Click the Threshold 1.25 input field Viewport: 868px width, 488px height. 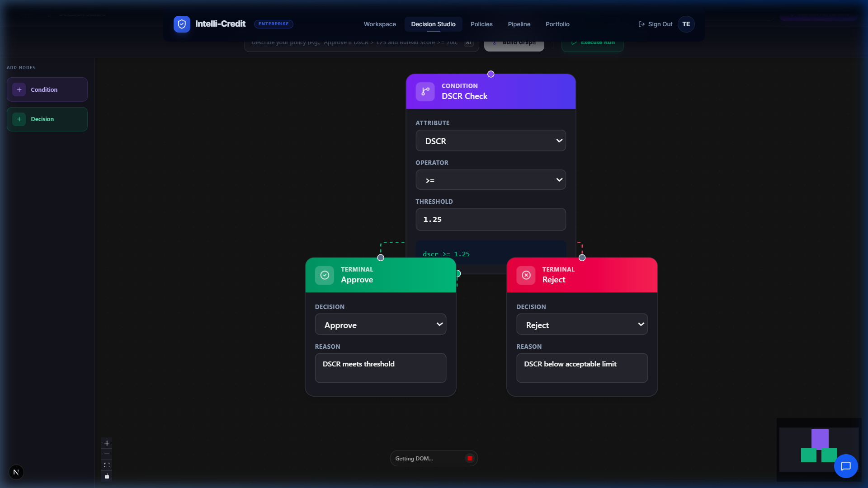point(491,220)
